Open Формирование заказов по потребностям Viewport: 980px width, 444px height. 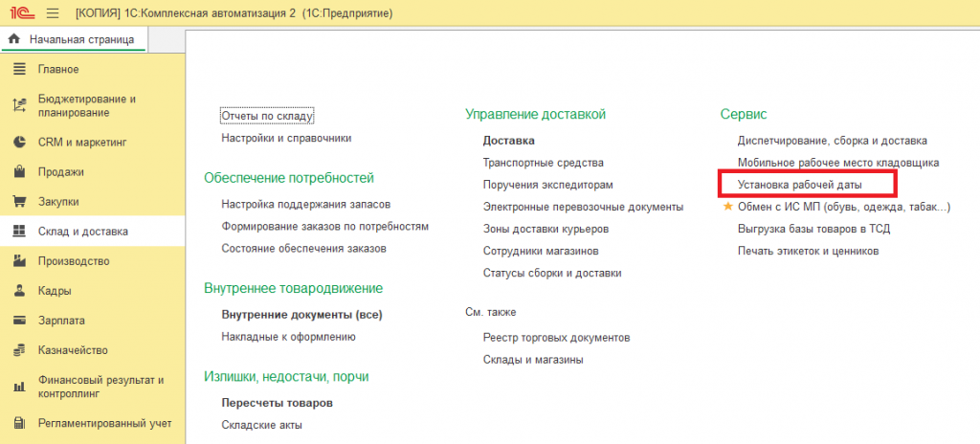[325, 227]
